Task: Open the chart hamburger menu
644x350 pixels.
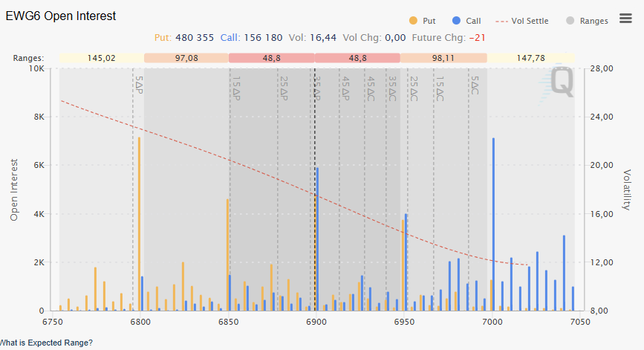Action: click(x=626, y=19)
